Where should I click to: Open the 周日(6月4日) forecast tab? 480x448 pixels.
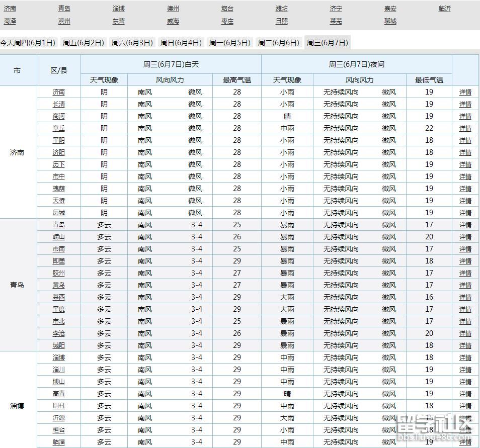coord(181,43)
